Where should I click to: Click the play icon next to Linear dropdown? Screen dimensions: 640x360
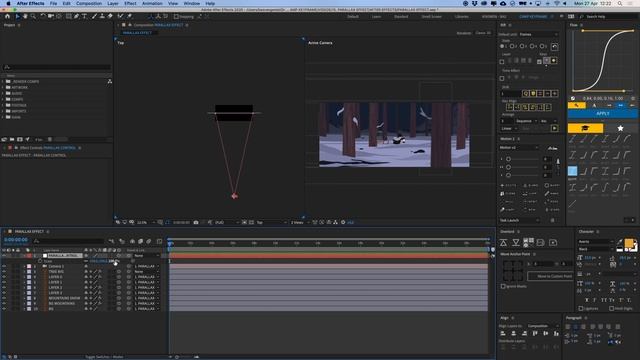(554, 128)
